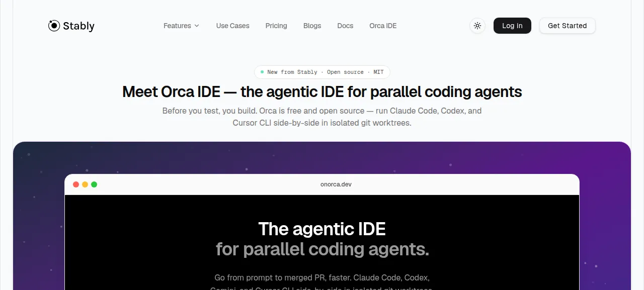Click the onorca.dev address bar text
The image size is (644, 290).
(x=336, y=184)
